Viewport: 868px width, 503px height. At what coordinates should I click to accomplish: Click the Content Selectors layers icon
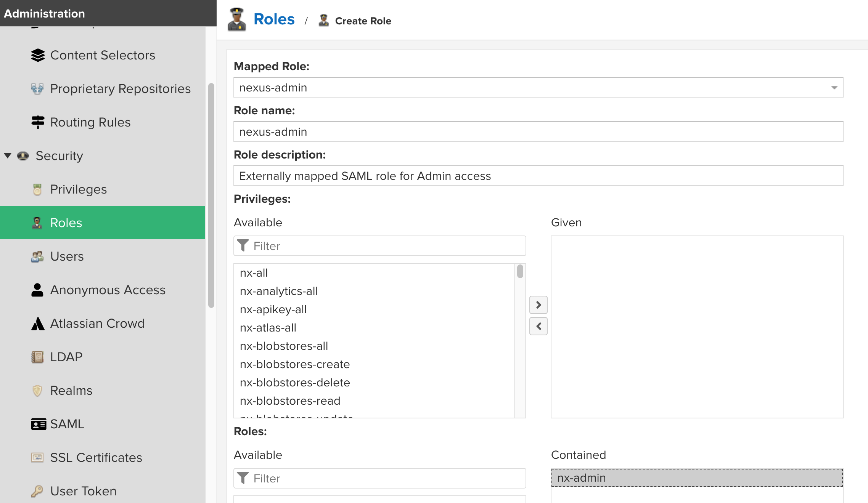click(x=38, y=55)
